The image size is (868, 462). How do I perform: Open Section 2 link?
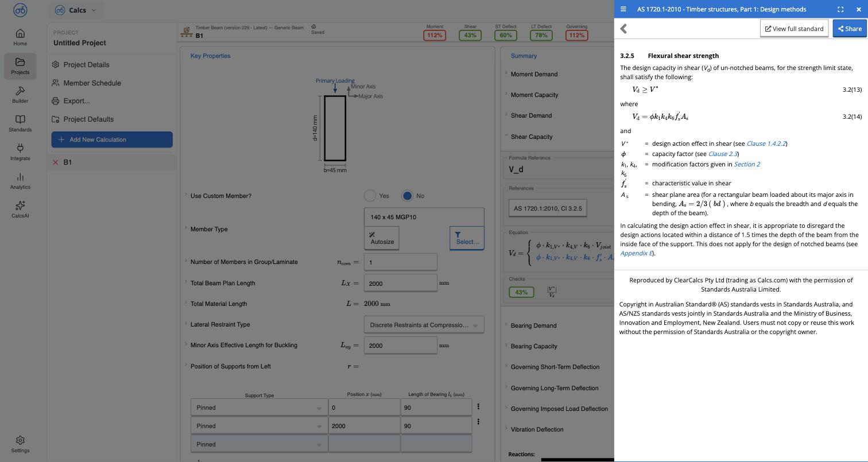click(x=747, y=164)
